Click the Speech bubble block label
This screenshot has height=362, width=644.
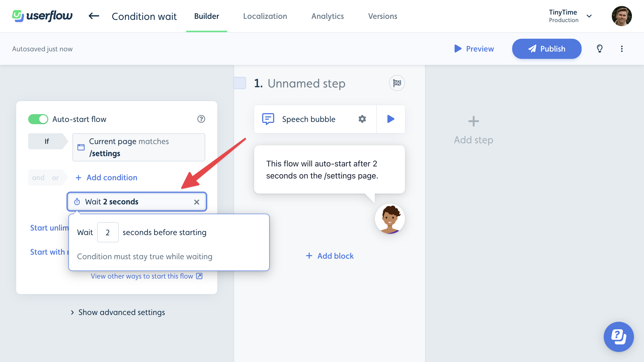tap(309, 119)
